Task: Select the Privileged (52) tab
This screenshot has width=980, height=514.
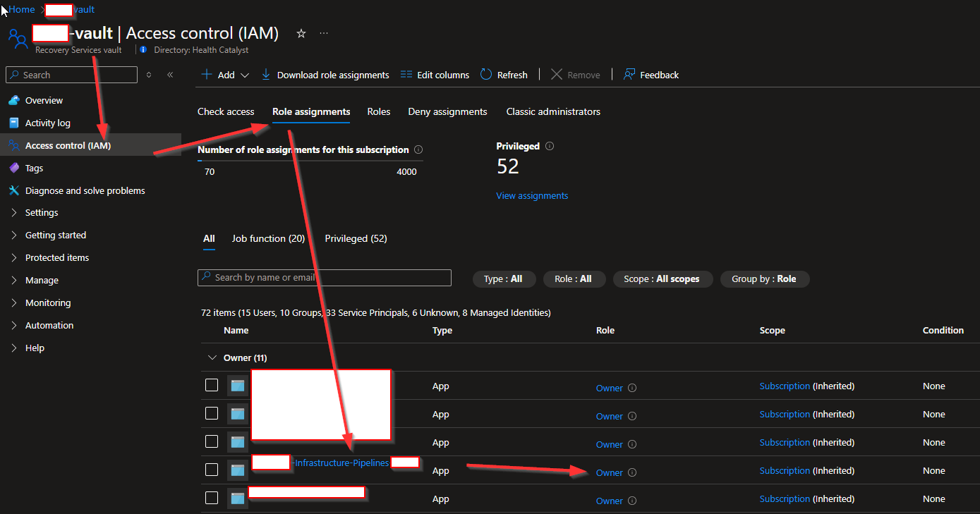Action: 356,238
